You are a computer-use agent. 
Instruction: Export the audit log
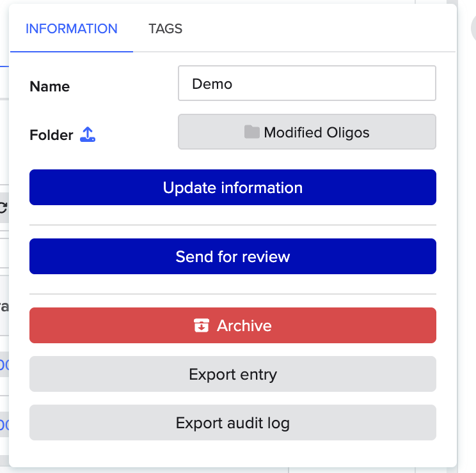(232, 423)
